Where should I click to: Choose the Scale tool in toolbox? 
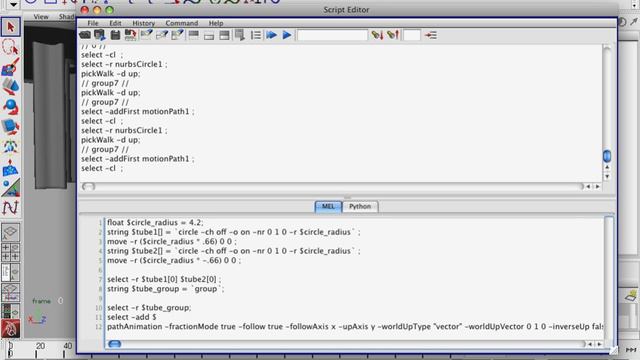10,127
